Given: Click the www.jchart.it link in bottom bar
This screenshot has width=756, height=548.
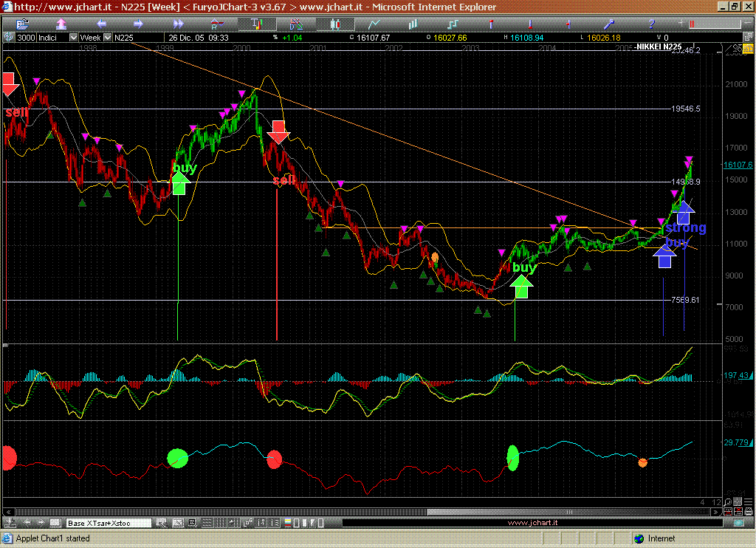Looking at the screenshot, I should coord(532,523).
